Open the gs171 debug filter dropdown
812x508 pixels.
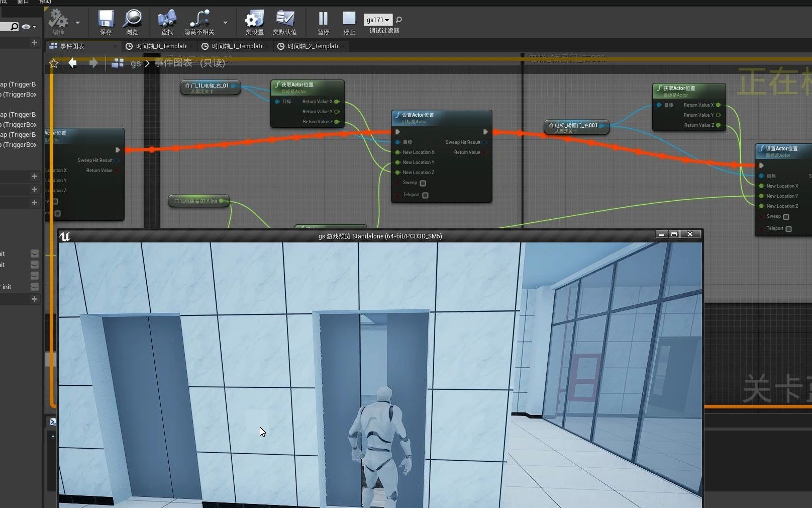pos(378,20)
